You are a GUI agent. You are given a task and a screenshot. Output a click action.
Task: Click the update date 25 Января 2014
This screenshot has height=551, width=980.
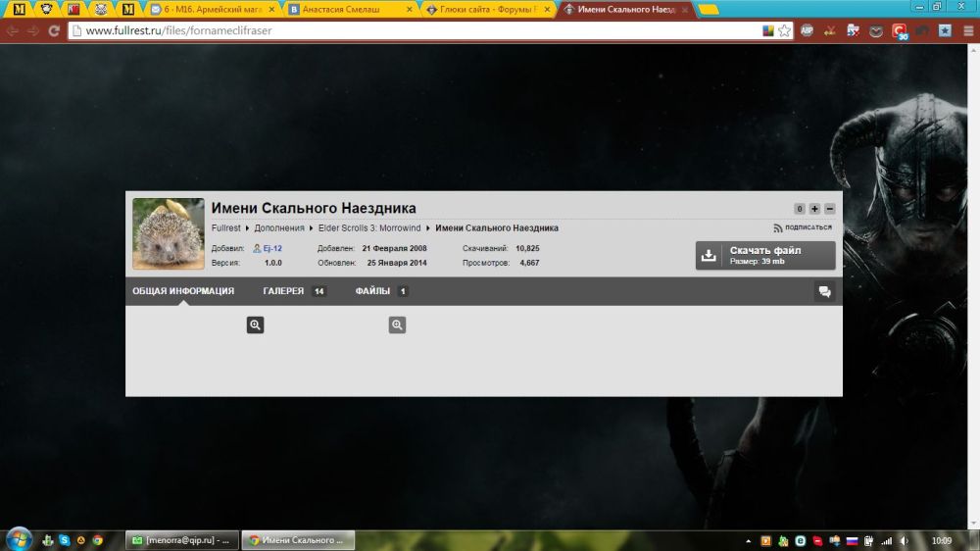pyautogui.click(x=397, y=263)
